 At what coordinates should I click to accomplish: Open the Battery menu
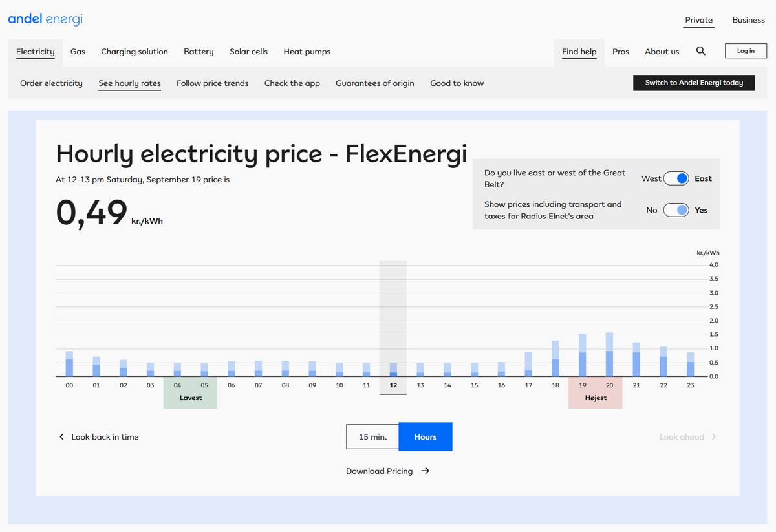(199, 52)
